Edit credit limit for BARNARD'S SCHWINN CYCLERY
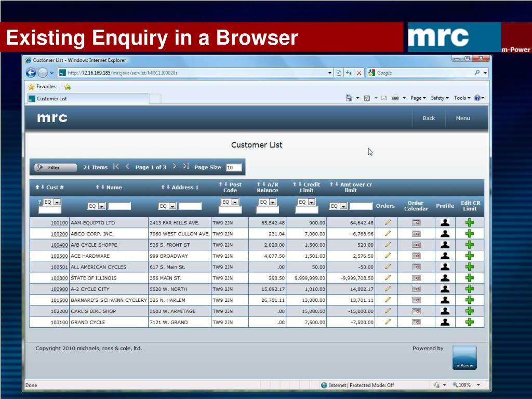 coord(470,300)
